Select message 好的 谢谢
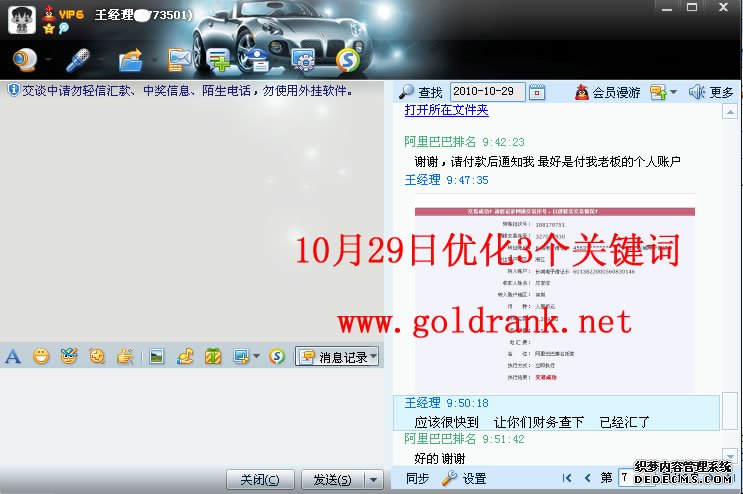The width and height of the screenshot is (743, 494). click(x=440, y=458)
